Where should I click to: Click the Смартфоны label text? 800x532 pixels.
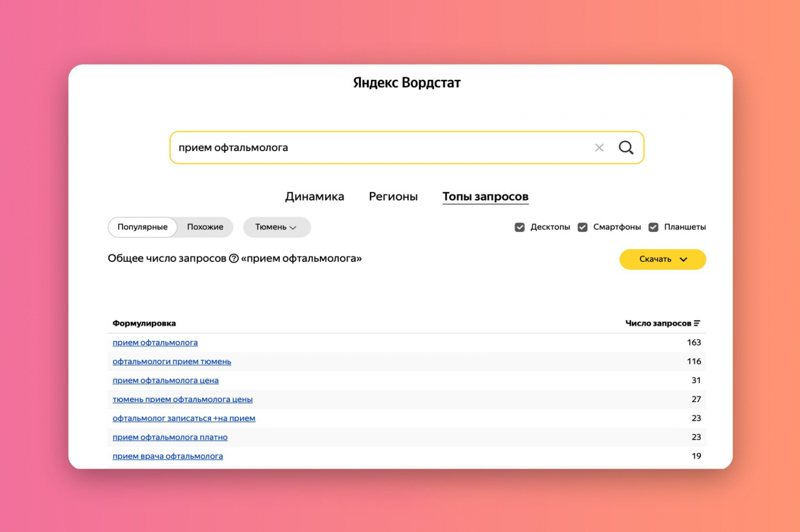[617, 227]
